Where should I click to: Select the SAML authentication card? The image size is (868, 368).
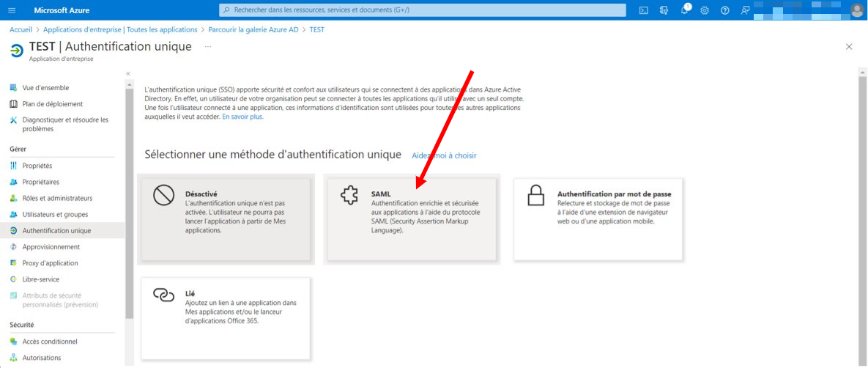point(412,219)
